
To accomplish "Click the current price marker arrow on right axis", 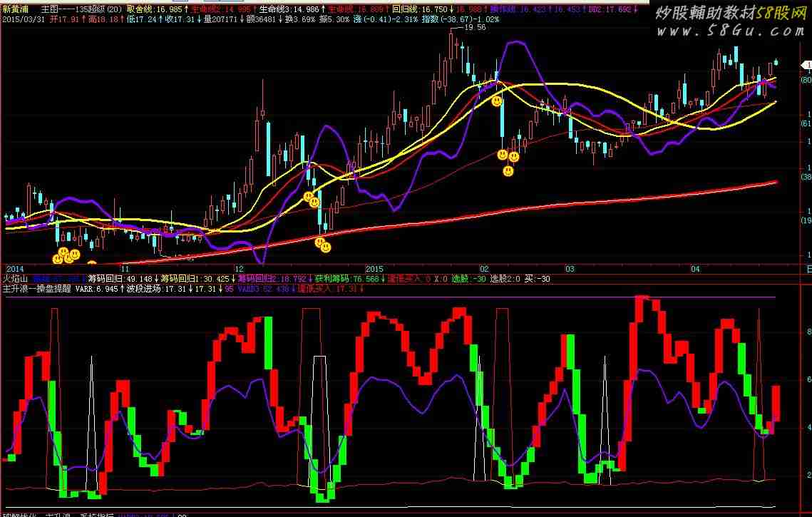I will click(x=806, y=66).
